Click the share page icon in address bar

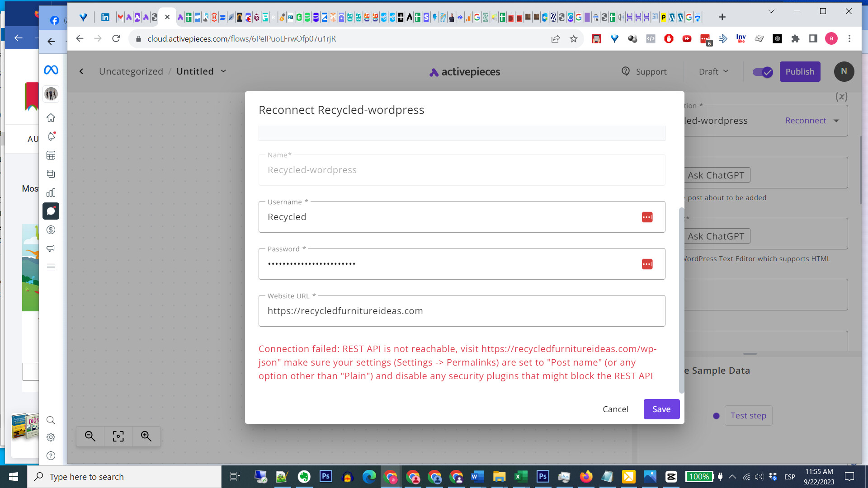(556, 39)
